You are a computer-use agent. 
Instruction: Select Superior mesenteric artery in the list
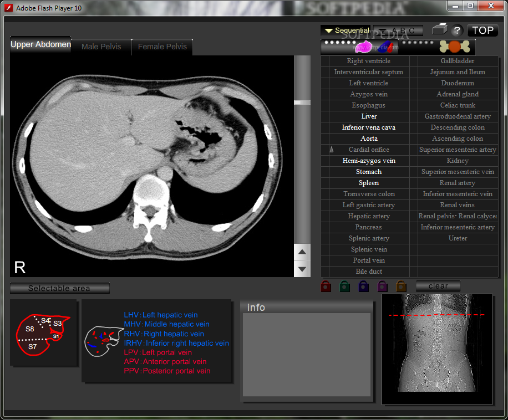[458, 150]
